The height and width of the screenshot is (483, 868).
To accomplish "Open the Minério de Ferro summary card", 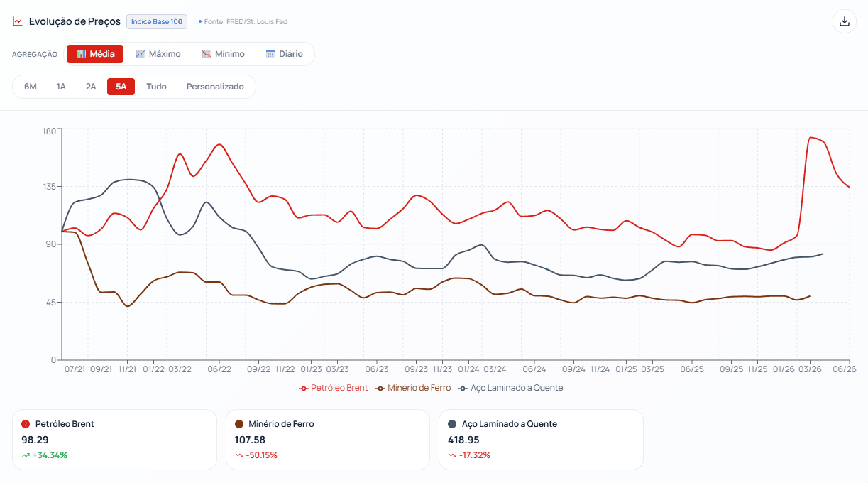I will coord(328,440).
